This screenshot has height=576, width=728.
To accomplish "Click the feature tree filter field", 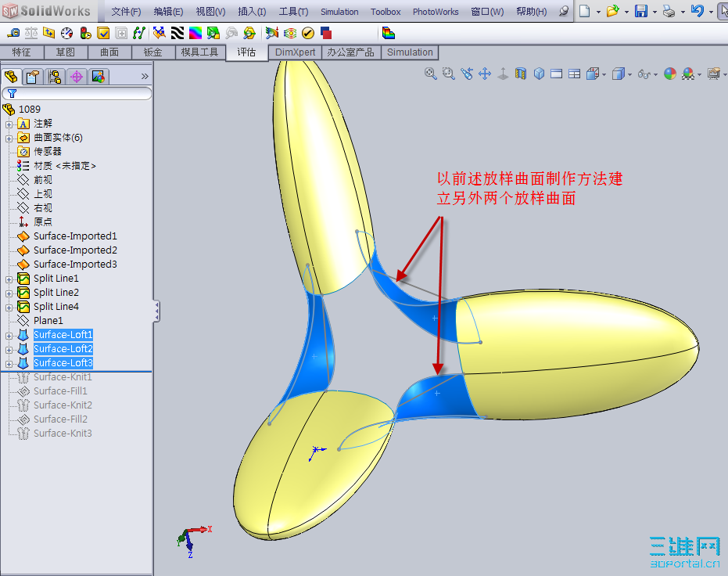I will click(77, 93).
